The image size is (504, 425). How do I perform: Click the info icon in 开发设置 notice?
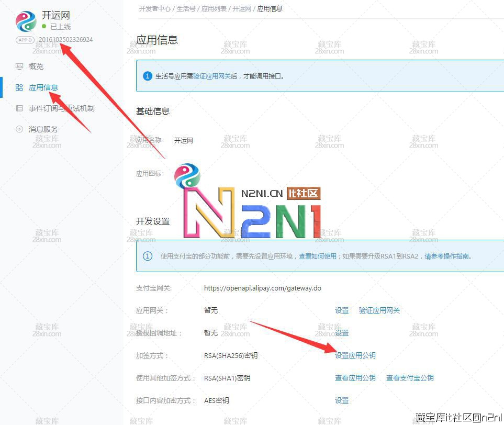[148, 256]
